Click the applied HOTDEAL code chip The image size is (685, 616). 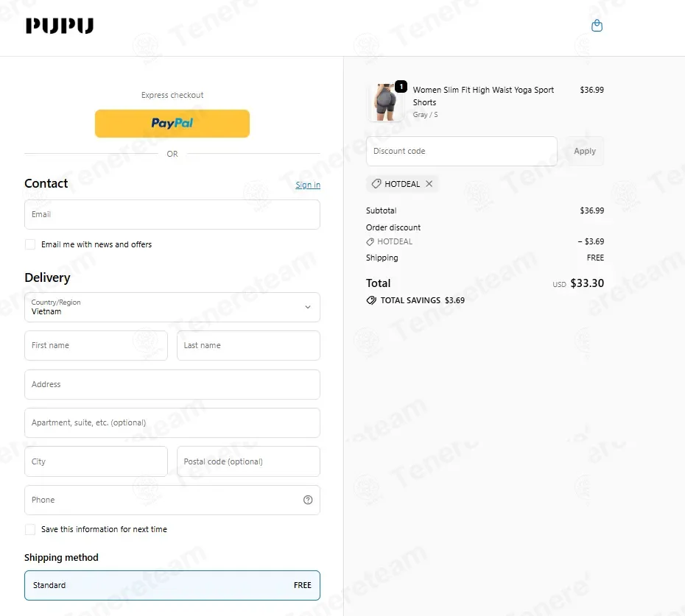[x=401, y=184]
